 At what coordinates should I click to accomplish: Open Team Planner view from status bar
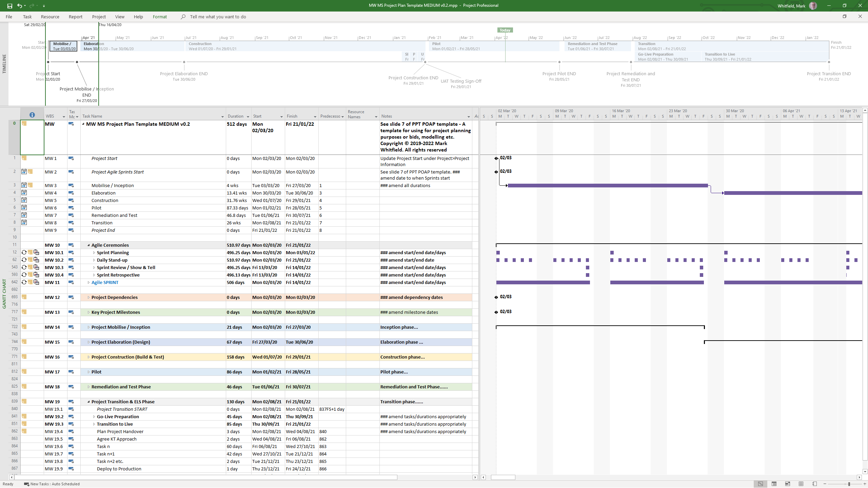tap(787, 484)
